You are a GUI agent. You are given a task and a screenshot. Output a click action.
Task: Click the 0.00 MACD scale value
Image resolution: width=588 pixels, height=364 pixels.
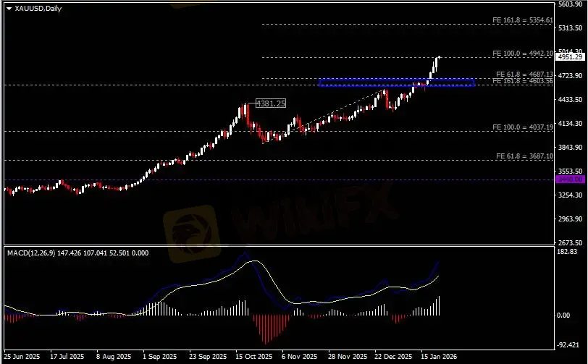click(x=563, y=316)
